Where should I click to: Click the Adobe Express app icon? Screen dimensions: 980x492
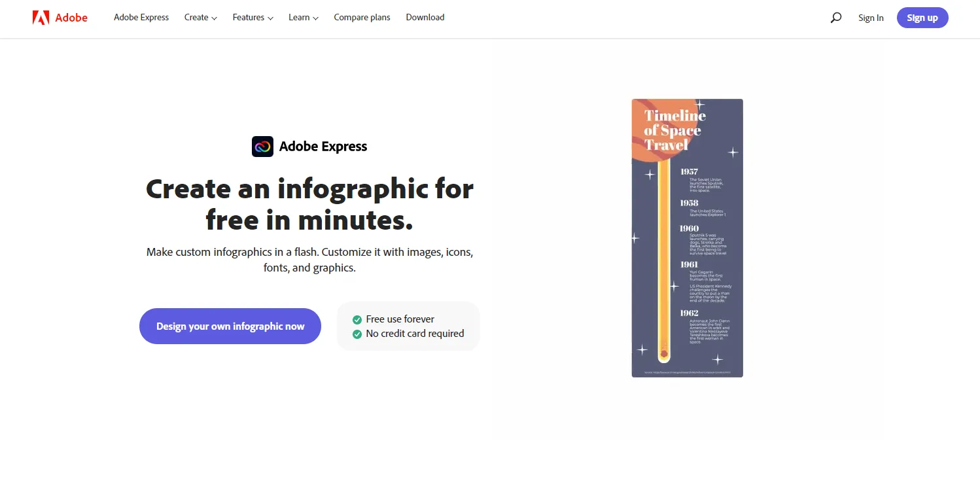click(262, 147)
